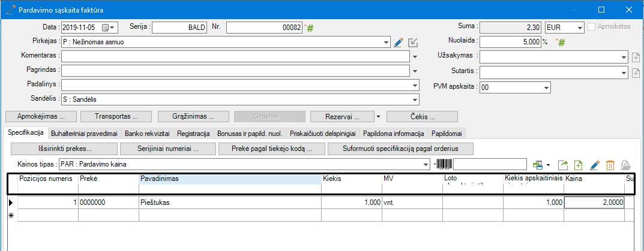Click the pencil icon next to Pirkėjas

tap(398, 43)
